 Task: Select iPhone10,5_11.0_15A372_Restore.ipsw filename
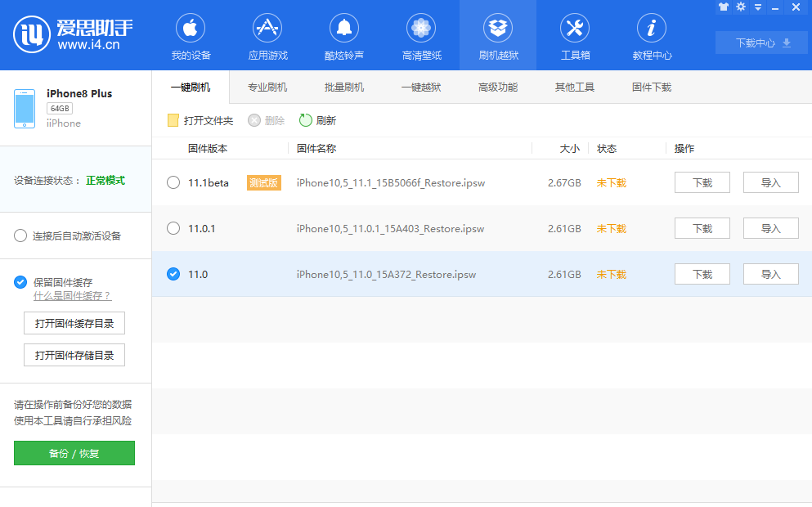[x=386, y=275]
